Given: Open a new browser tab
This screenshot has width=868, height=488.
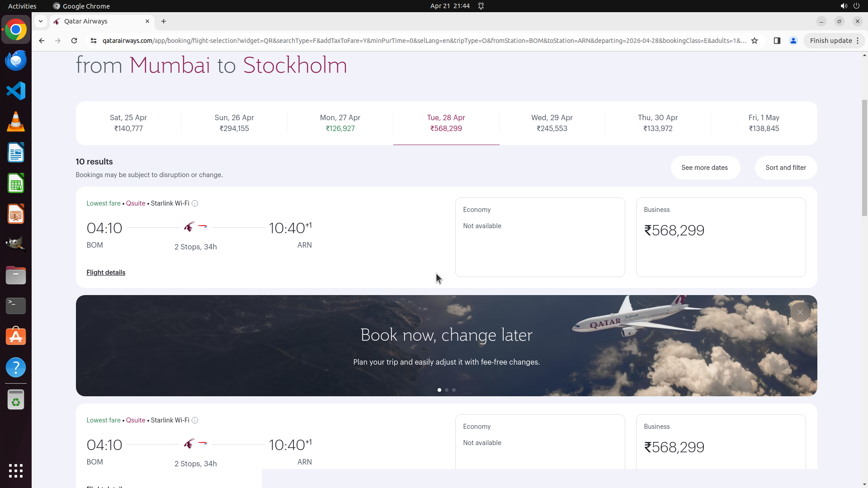Looking at the screenshot, I should [164, 21].
